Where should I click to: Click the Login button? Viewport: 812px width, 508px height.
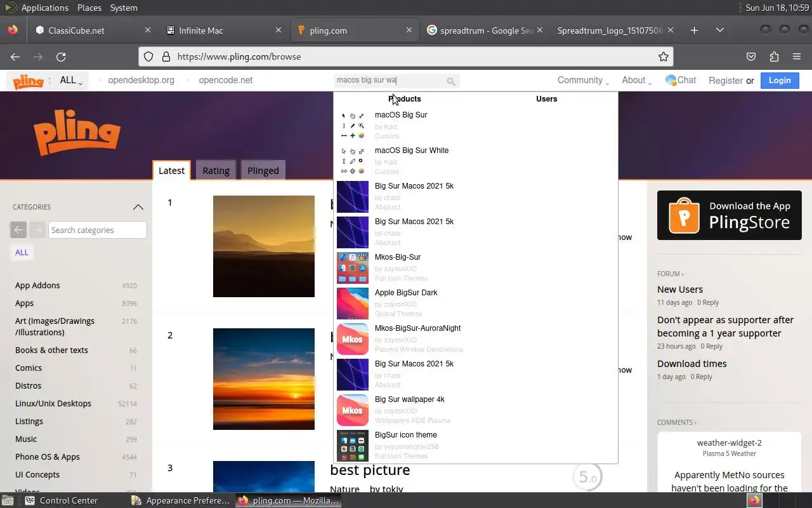click(780, 80)
